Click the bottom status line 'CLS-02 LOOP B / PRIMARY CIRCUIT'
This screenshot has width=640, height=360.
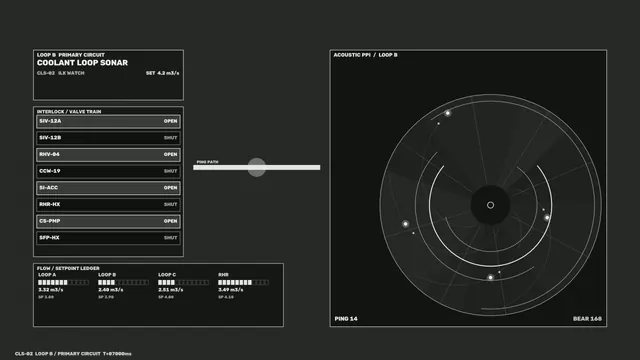pyautogui.click(x=58, y=354)
